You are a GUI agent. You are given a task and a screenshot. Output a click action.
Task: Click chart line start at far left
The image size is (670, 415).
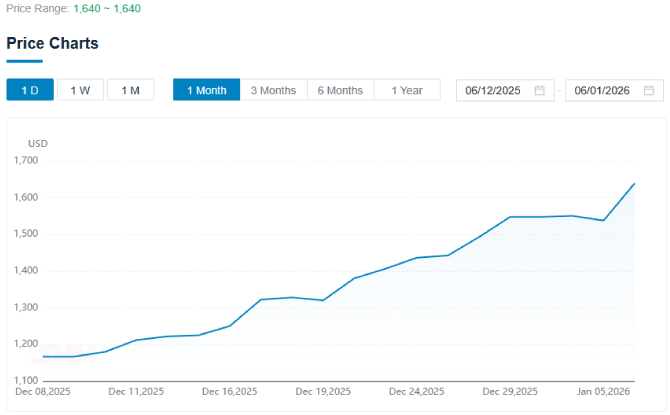pos(43,357)
